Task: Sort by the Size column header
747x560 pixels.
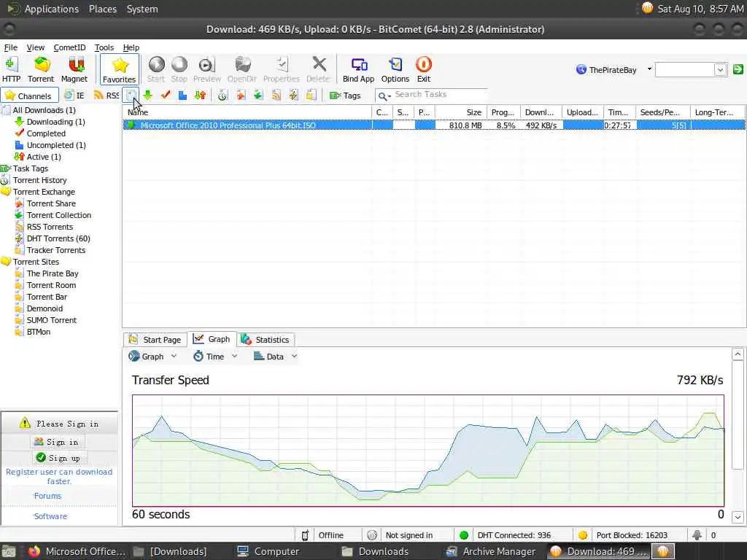Action: coord(460,112)
